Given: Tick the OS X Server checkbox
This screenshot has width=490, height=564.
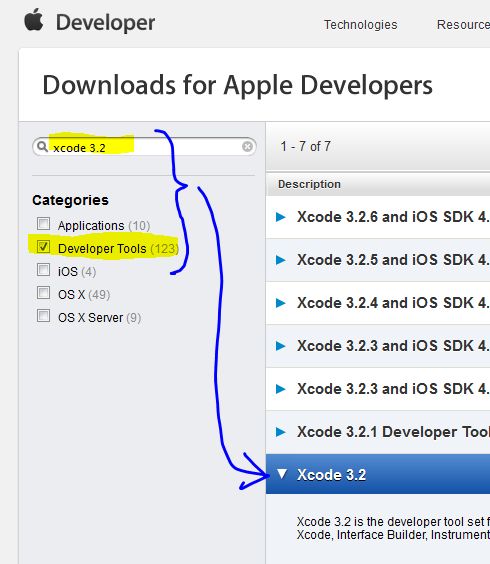Looking at the screenshot, I should [x=44, y=315].
